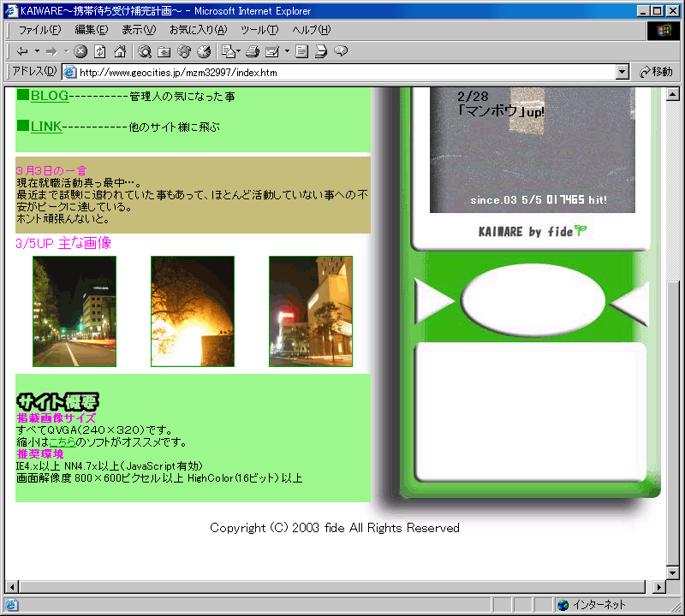685x616 pixels.
Task: Open the Search pane icon
Action: click(145, 51)
